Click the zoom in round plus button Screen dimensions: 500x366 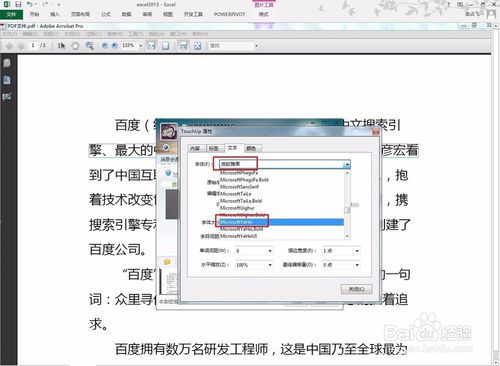pyautogui.click(x=114, y=46)
